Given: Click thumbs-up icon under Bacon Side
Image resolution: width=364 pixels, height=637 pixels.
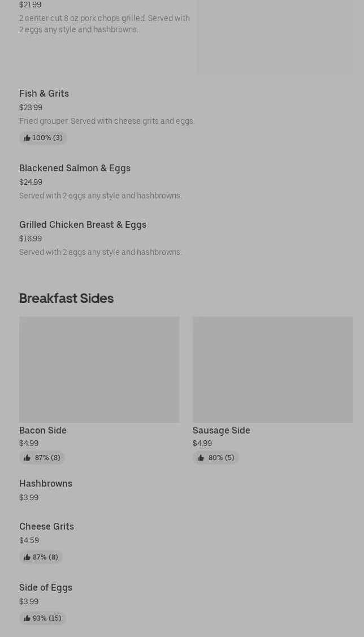Looking at the screenshot, I should 27,458.
